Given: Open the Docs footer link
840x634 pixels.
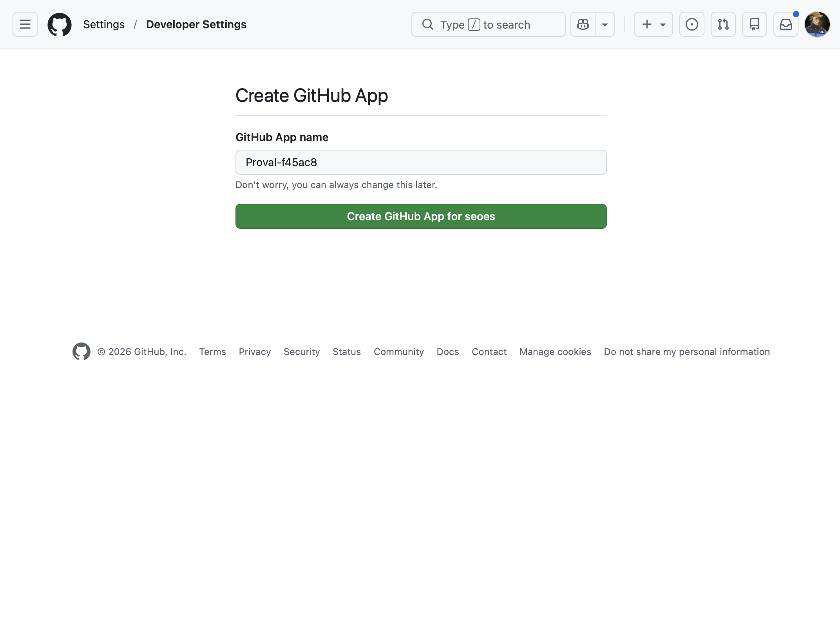Looking at the screenshot, I should (448, 352).
